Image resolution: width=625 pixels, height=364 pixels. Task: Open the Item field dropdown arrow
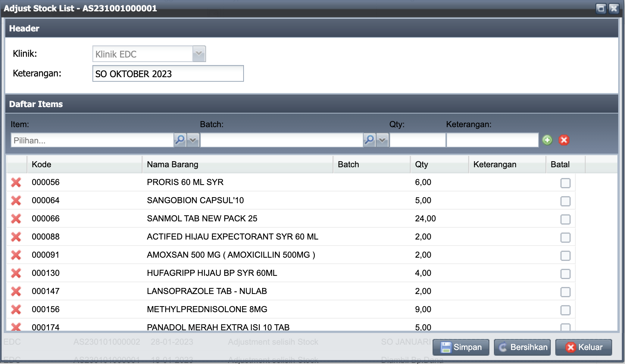pyautogui.click(x=193, y=140)
